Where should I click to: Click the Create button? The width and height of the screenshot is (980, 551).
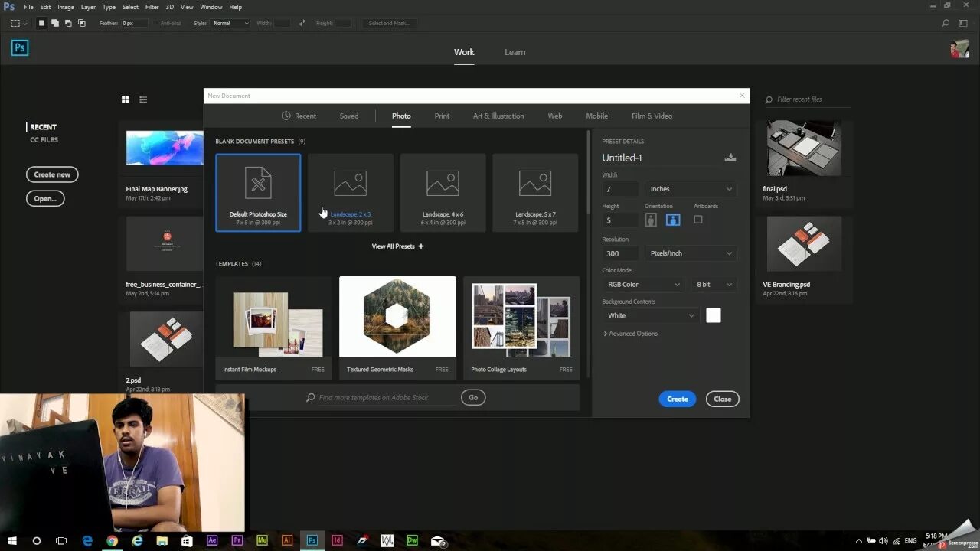[x=678, y=399]
